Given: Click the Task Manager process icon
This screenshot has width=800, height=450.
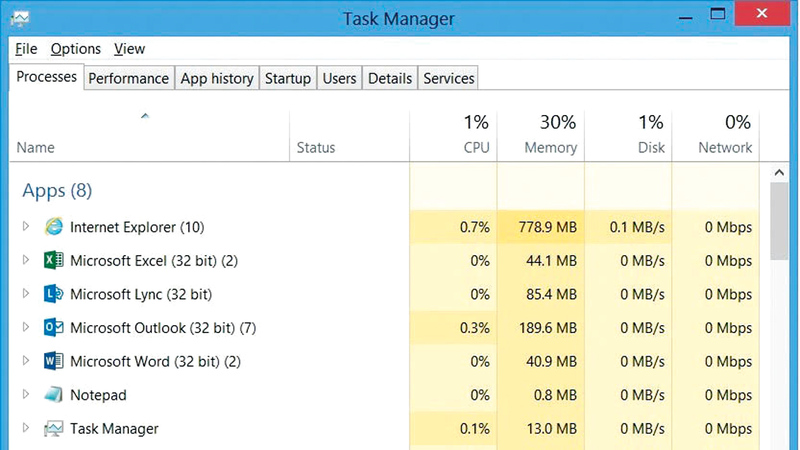Looking at the screenshot, I should pos(54,429).
